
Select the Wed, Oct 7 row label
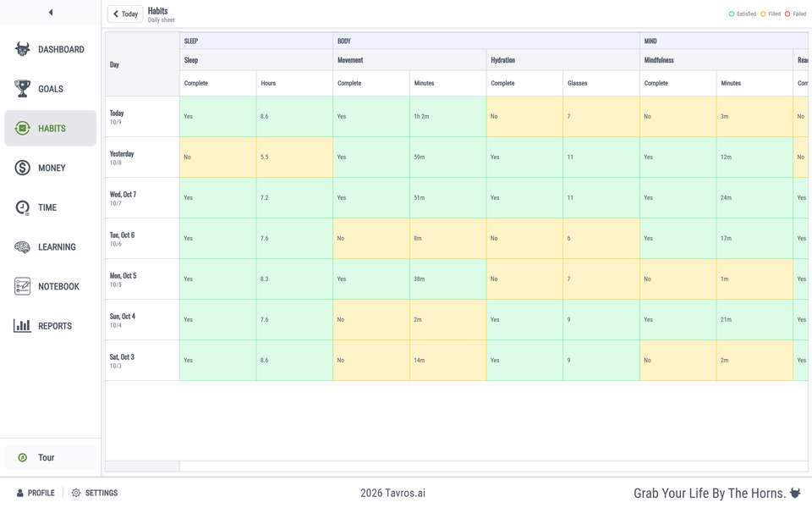(142, 198)
